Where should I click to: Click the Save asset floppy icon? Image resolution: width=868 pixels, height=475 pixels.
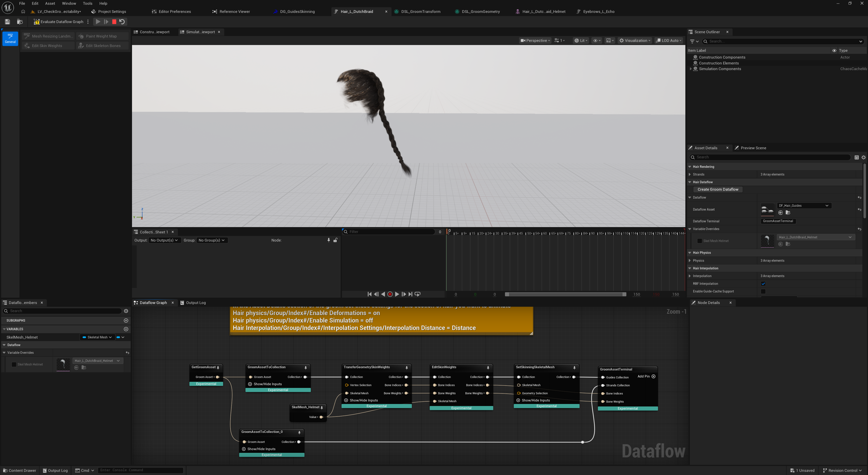7,21
